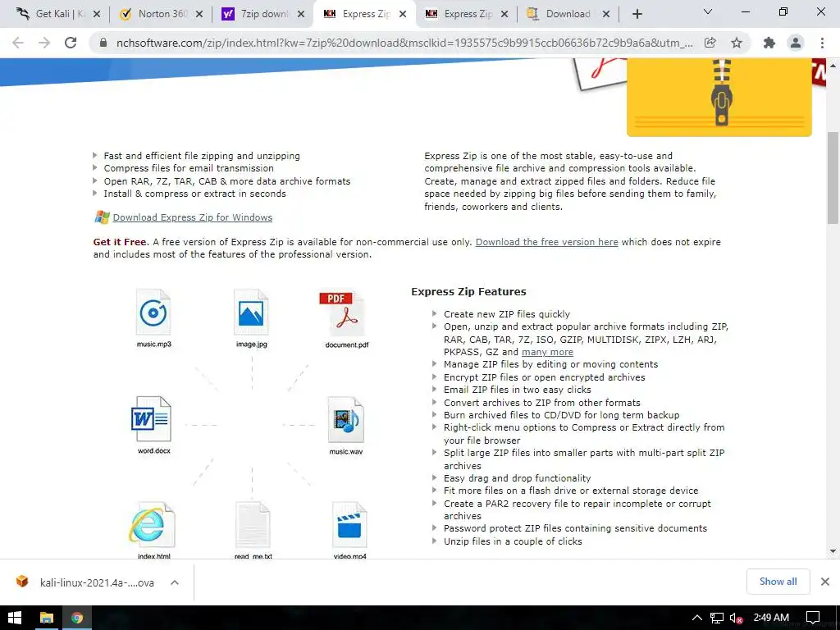Click the Express Zip Features heading

468,292
